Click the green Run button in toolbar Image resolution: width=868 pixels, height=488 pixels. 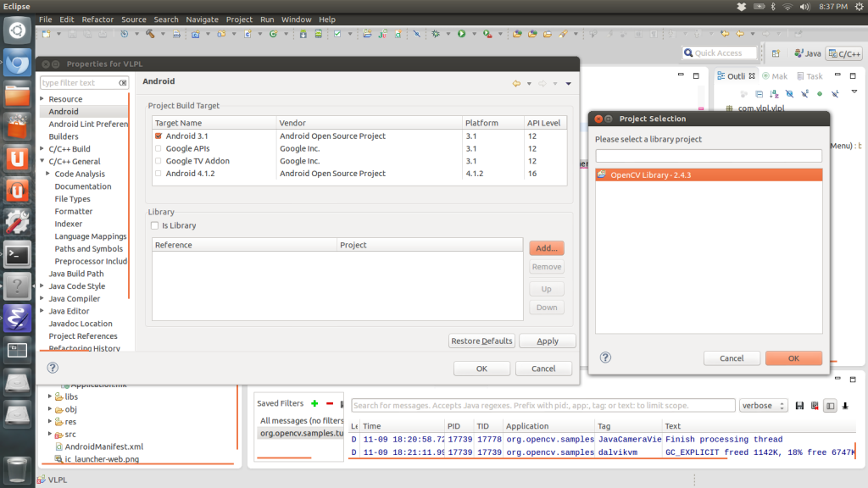pos(461,34)
